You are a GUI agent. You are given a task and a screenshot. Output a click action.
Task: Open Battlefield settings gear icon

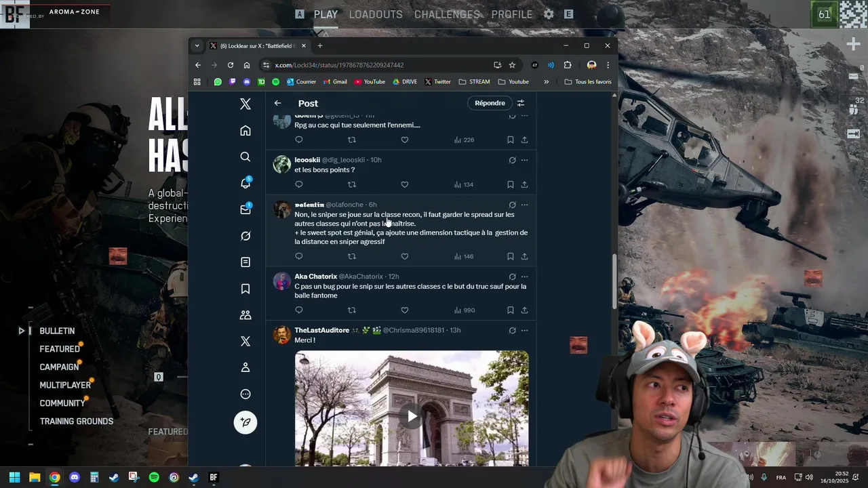(549, 14)
